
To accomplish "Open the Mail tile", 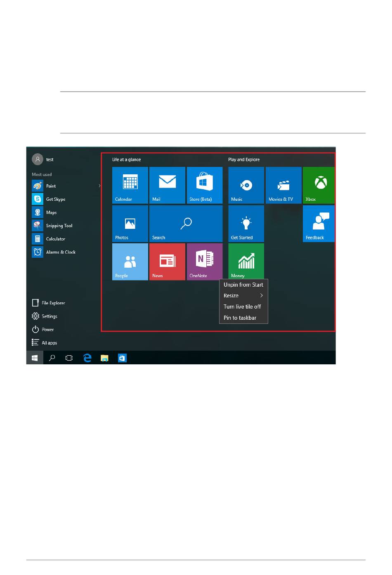I will 167,185.
